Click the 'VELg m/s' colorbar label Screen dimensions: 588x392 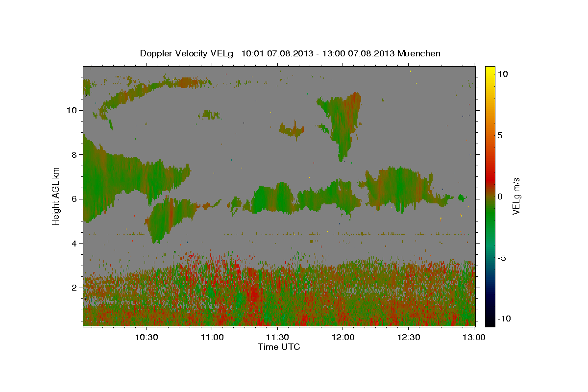pyautogui.click(x=516, y=196)
